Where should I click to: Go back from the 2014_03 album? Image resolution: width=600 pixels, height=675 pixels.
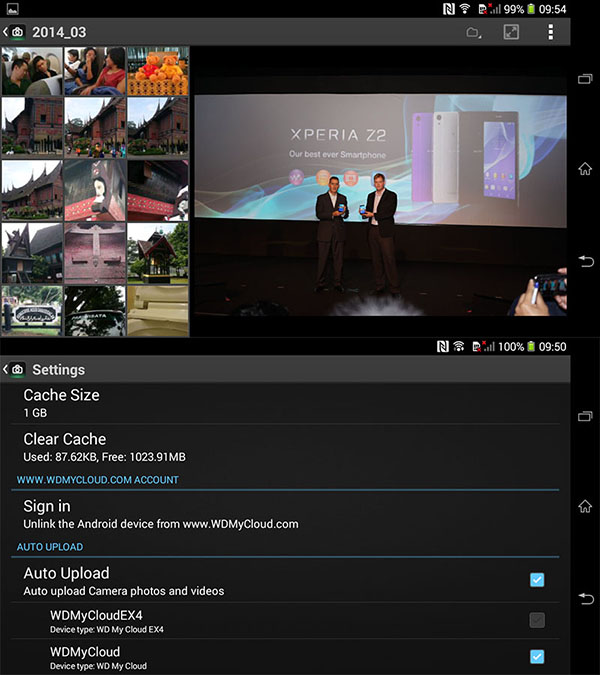(14, 32)
